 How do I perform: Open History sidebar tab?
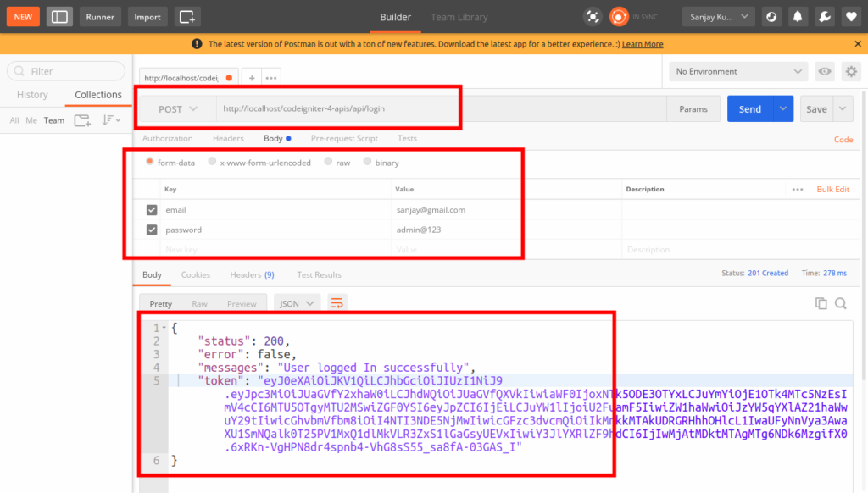tap(32, 95)
